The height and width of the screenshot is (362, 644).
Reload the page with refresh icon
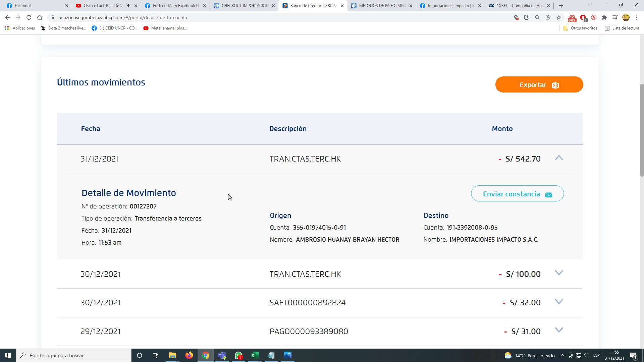tap(29, 17)
